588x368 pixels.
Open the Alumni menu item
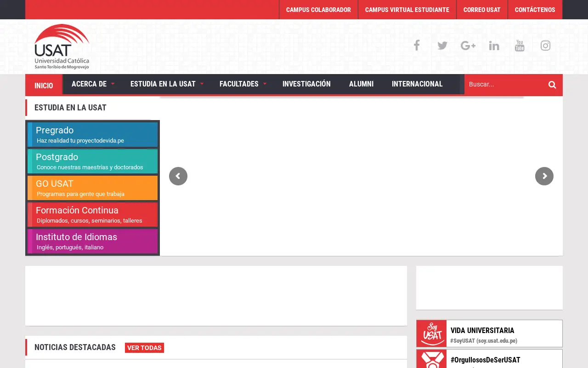click(x=361, y=84)
